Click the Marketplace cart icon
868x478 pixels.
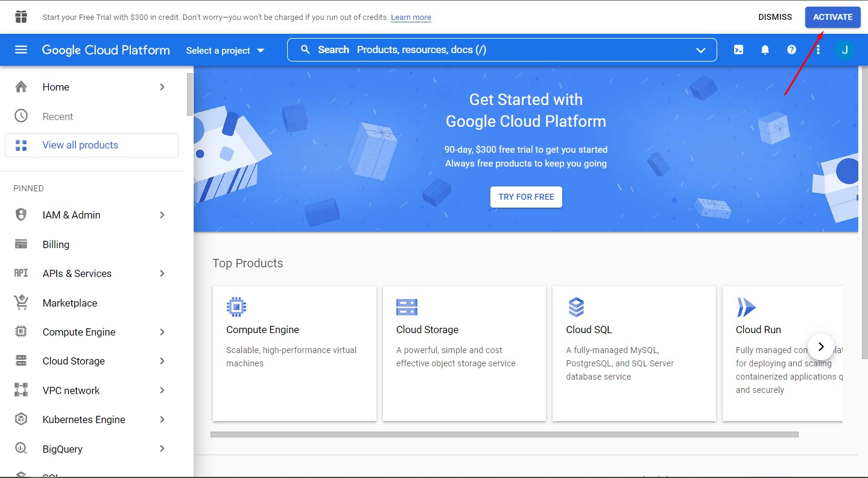(x=21, y=302)
